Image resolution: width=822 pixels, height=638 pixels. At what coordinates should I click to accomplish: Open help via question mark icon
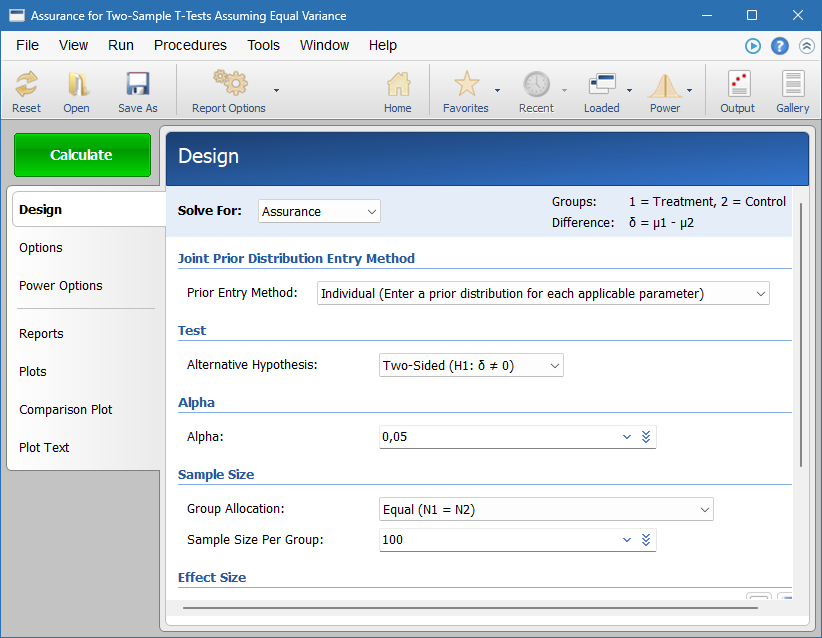[x=780, y=46]
